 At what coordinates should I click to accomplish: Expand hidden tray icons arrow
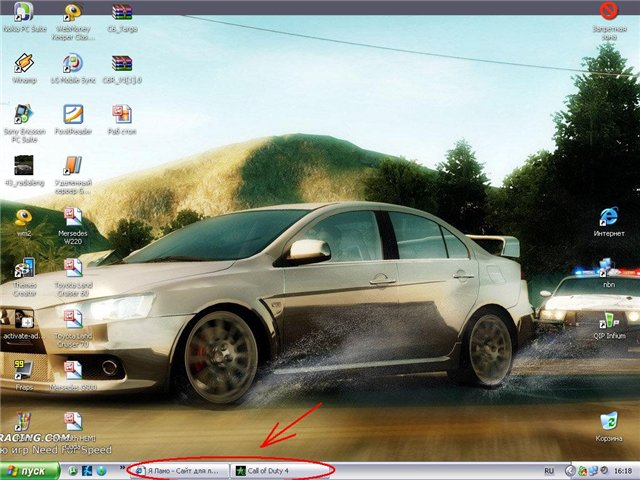coord(570,471)
